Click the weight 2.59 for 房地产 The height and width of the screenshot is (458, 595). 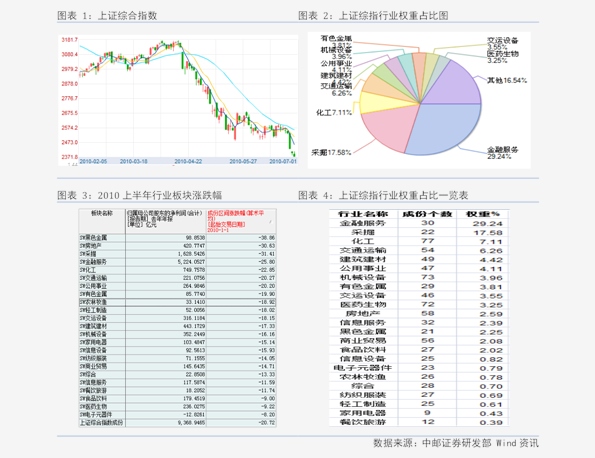click(491, 314)
